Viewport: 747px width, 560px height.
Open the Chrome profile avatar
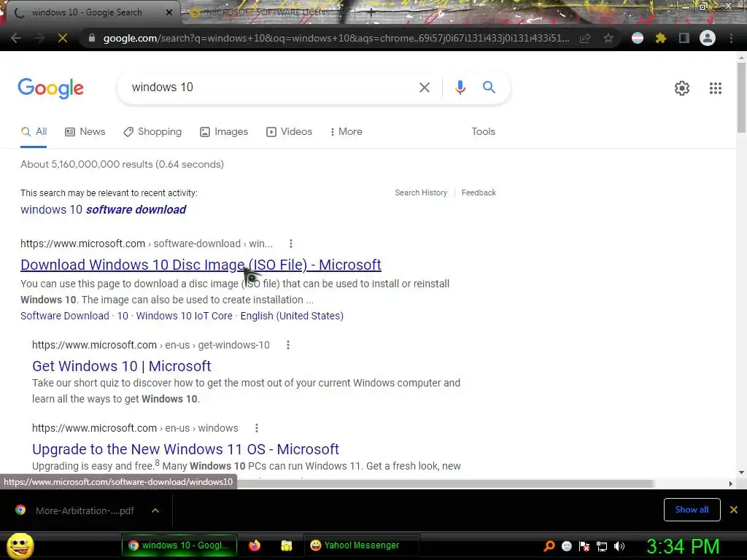coord(708,38)
